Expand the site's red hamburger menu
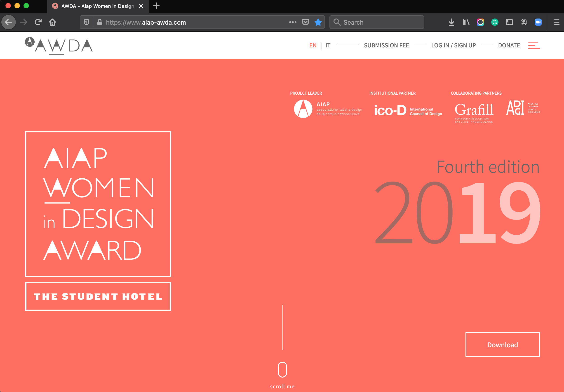564x392 pixels. pos(534,45)
